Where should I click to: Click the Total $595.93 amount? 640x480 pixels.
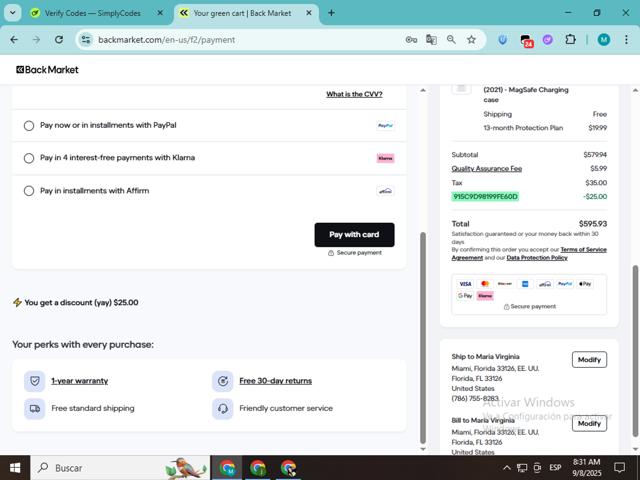[593, 224]
